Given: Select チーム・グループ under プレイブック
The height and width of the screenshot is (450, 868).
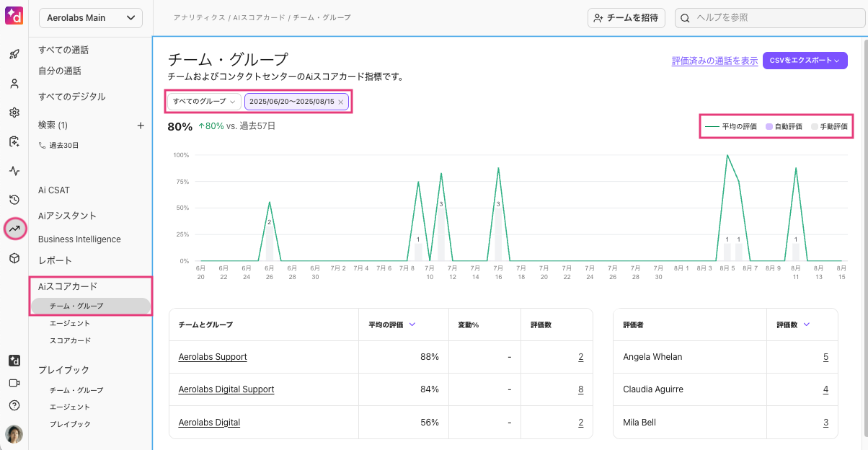Looking at the screenshot, I should [76, 390].
